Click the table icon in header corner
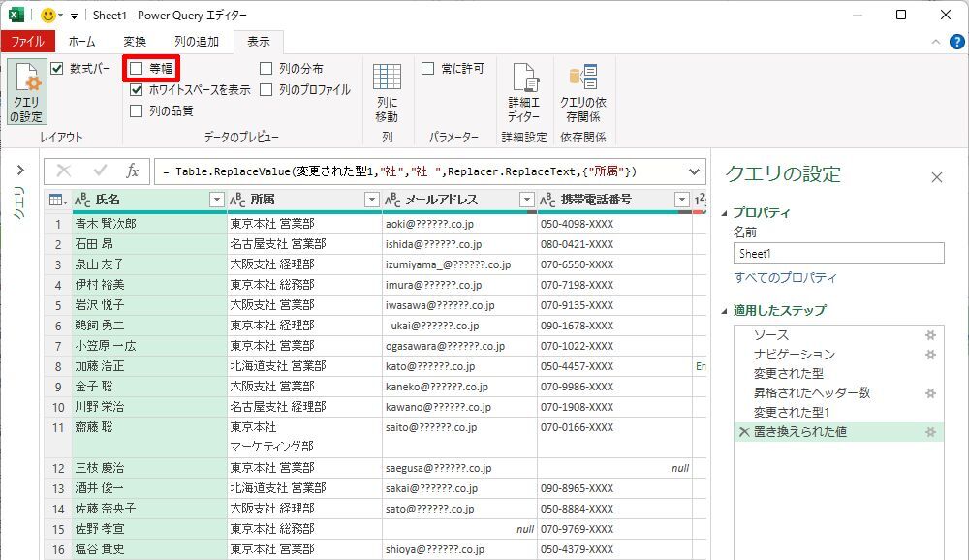The image size is (969, 560). [x=57, y=200]
